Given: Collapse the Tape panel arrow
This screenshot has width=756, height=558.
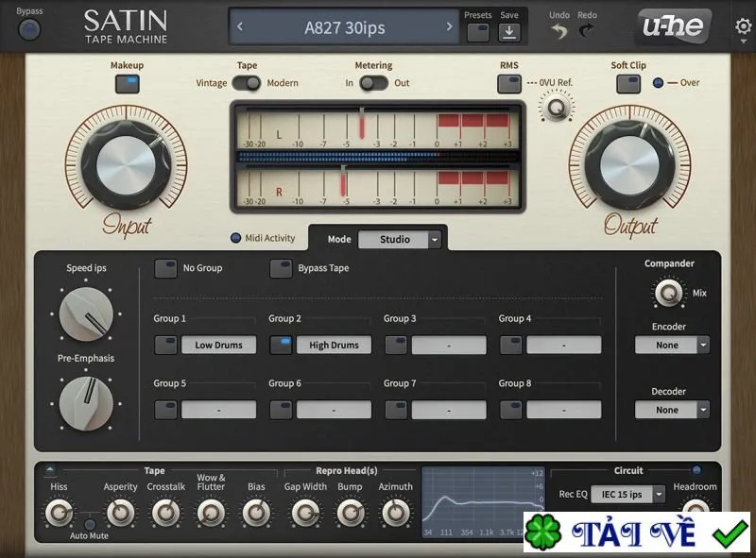Looking at the screenshot, I should 50,470.
